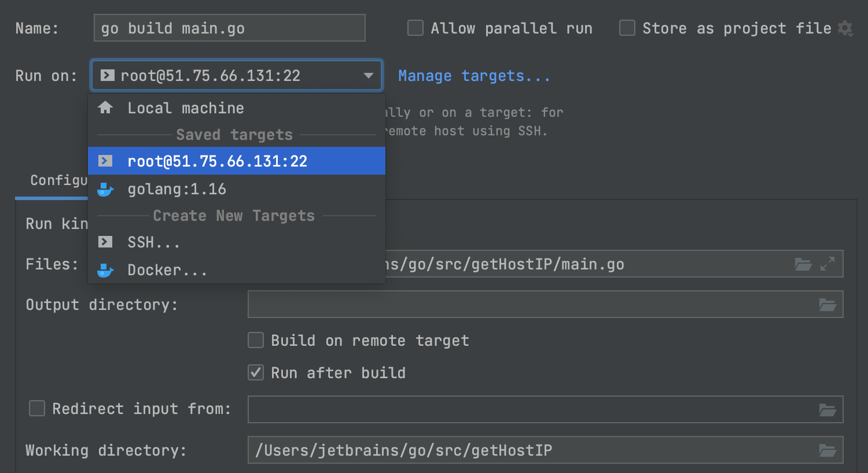The image size is (868, 473).
Task: Browse folder for Working directory
Action: pos(827,450)
